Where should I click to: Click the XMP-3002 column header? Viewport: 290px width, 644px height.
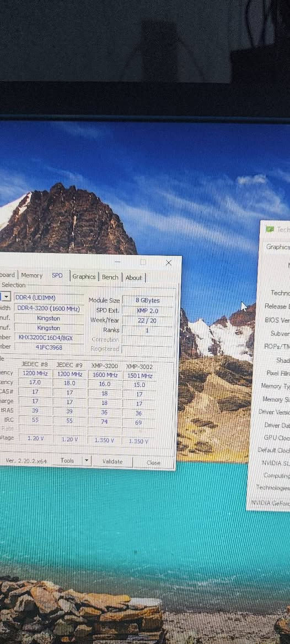(139, 367)
